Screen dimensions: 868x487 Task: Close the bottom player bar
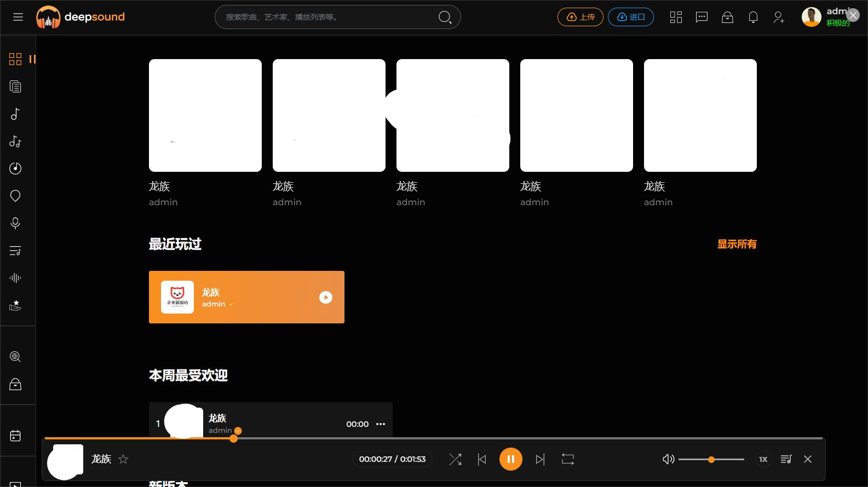pos(808,459)
